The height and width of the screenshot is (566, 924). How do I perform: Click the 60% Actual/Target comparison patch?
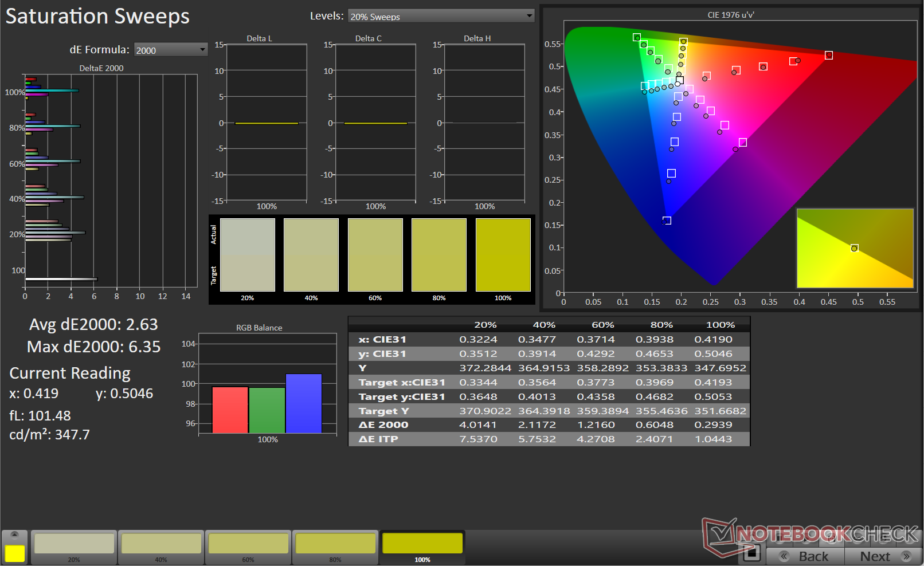375,255
